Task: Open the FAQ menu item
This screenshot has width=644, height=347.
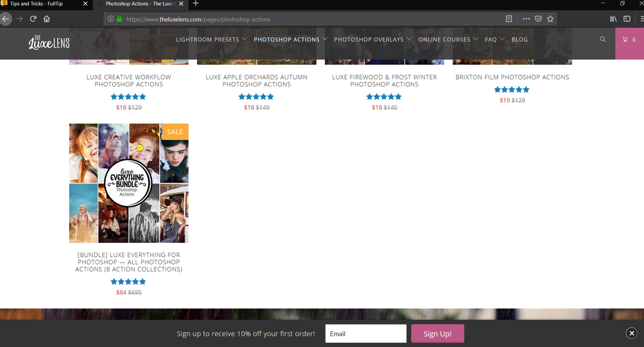Action: pos(491,40)
